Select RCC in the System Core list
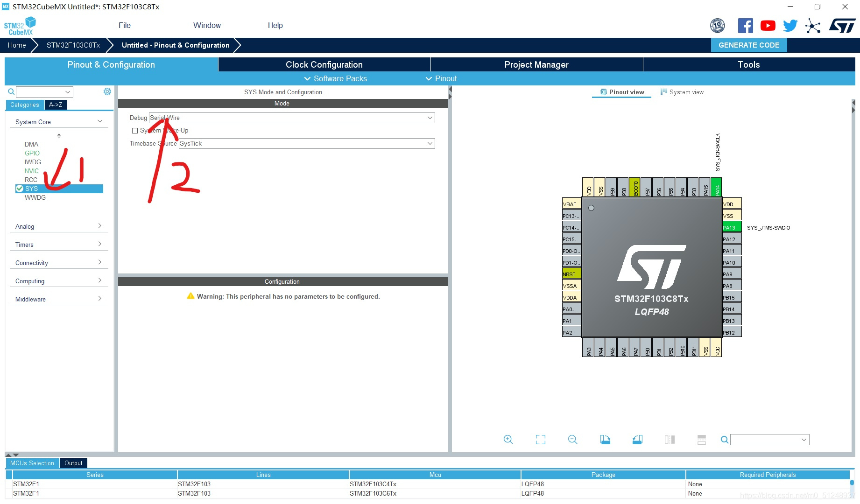Screen dimensions: 860x504 click(x=31, y=180)
